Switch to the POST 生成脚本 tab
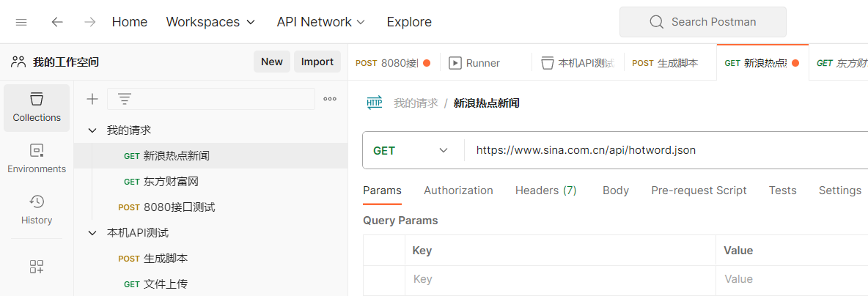 [670, 63]
